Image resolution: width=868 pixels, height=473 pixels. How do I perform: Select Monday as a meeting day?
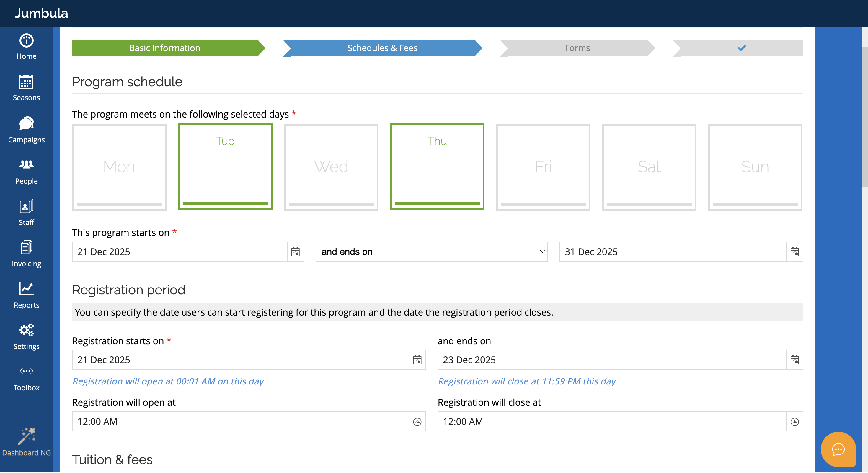click(x=119, y=167)
